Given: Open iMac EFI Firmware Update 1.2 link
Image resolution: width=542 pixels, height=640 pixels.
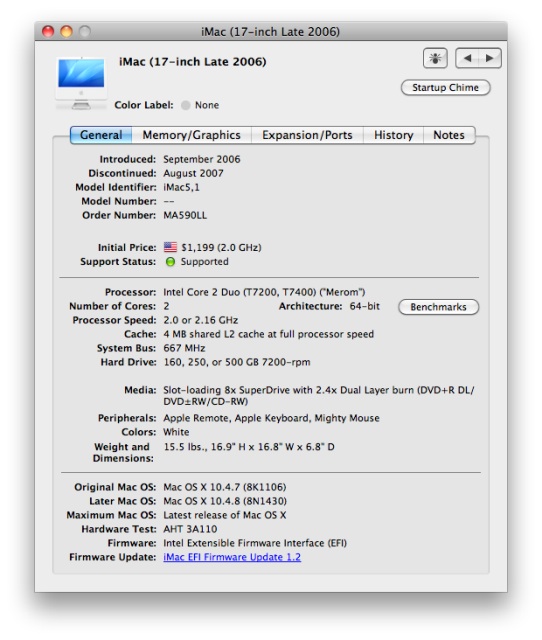Looking at the screenshot, I should [x=232, y=557].
